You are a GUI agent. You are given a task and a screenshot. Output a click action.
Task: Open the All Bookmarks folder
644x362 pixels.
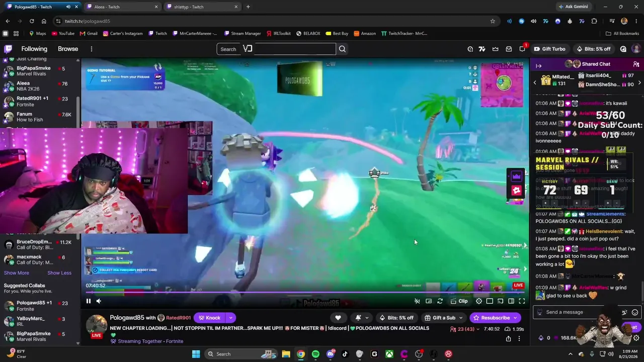[x=622, y=34]
